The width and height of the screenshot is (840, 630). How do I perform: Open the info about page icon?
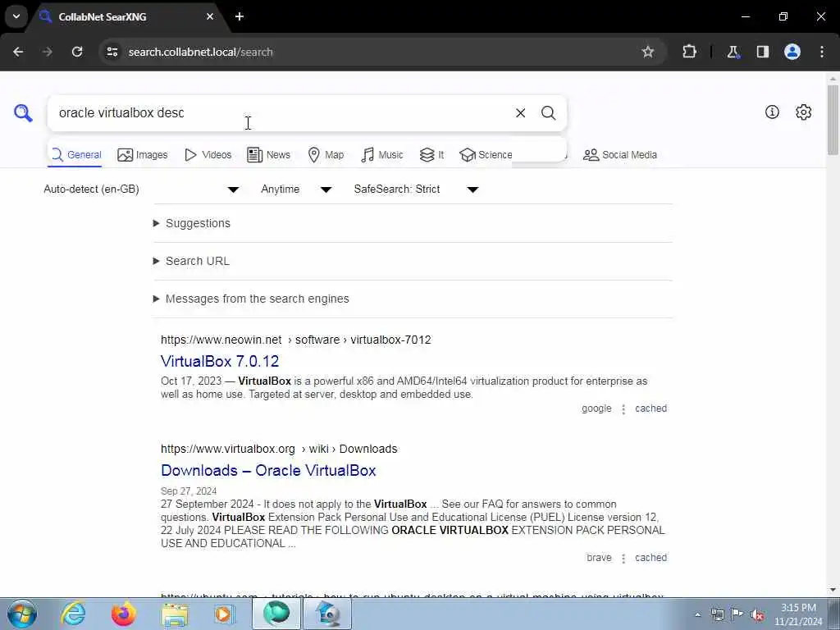click(x=772, y=112)
